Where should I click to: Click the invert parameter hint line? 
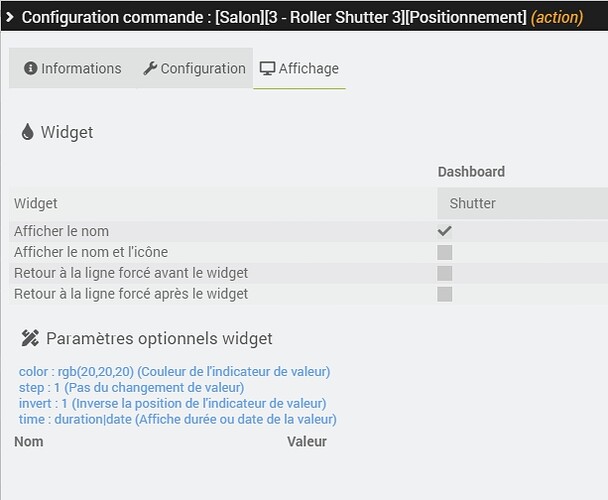click(172, 403)
